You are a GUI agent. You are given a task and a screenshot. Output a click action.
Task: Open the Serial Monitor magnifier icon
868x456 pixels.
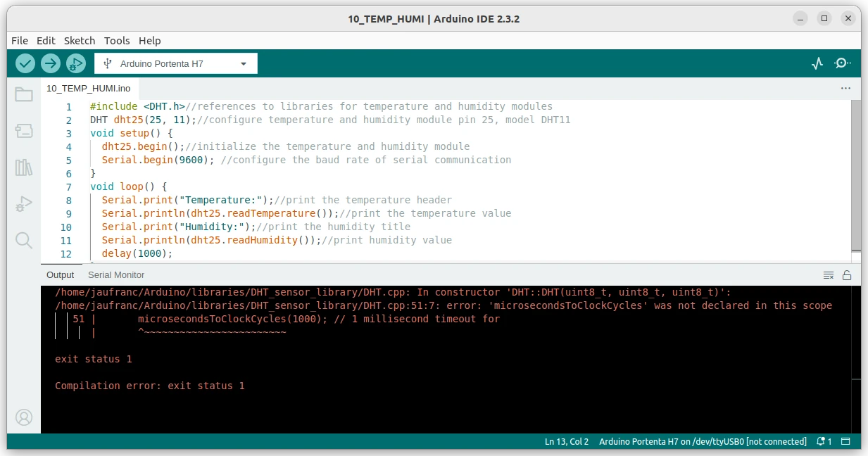[x=843, y=63]
